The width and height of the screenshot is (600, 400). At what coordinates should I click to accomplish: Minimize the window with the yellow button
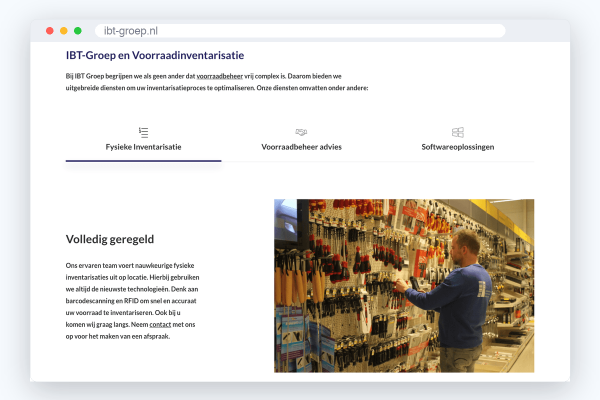[64, 31]
